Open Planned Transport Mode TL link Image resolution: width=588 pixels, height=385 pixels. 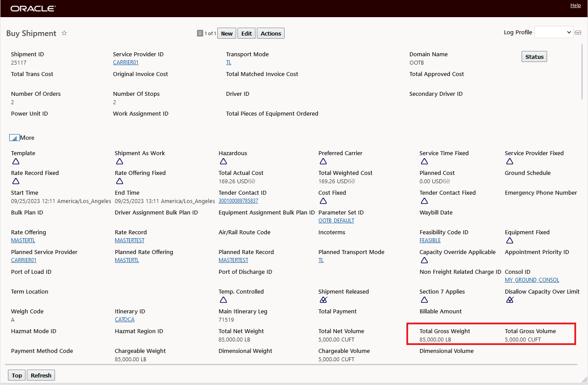point(321,260)
